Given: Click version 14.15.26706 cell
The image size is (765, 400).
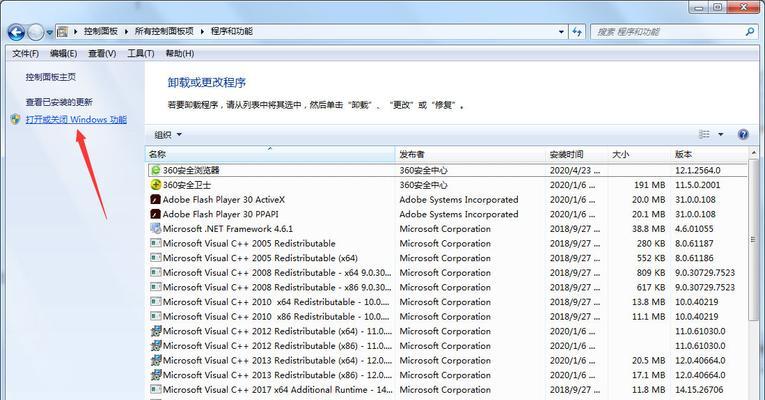Looking at the screenshot, I should [699, 390].
